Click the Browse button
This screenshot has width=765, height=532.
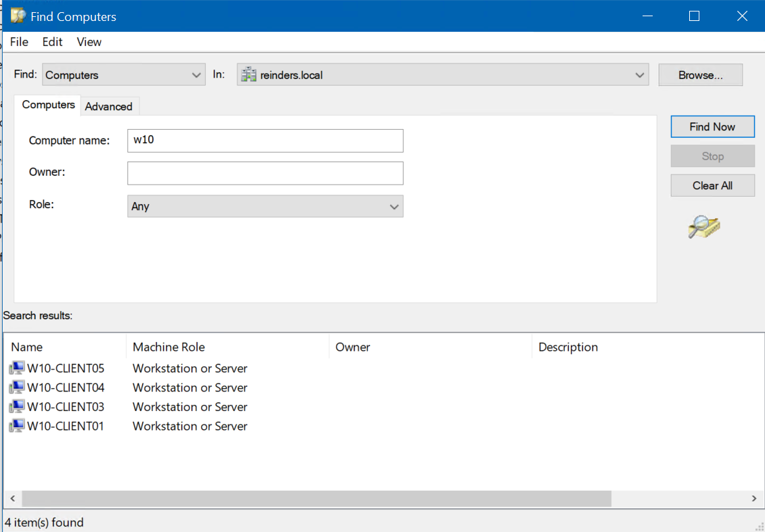coord(700,74)
